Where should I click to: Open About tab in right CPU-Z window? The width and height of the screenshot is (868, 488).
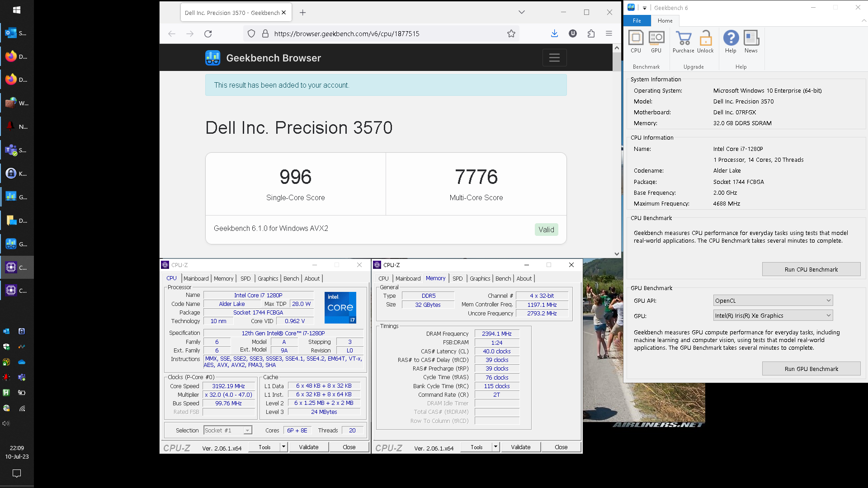(524, 278)
